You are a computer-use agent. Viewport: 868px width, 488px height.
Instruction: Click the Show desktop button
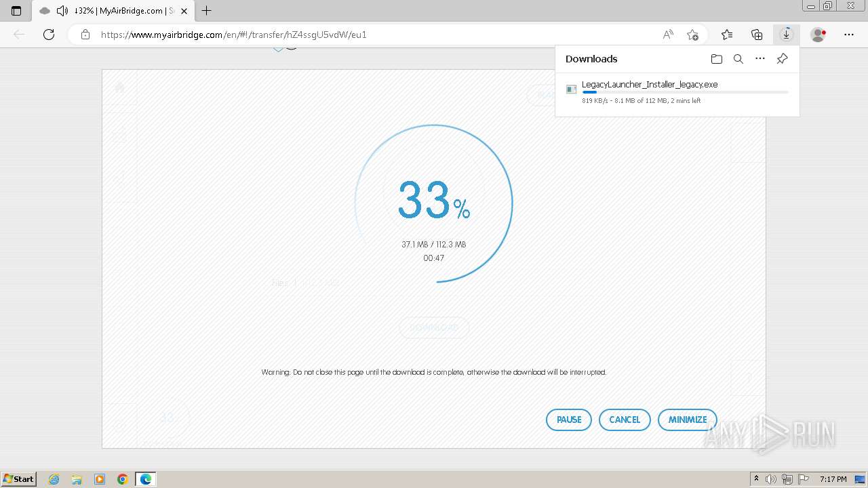(x=861, y=479)
